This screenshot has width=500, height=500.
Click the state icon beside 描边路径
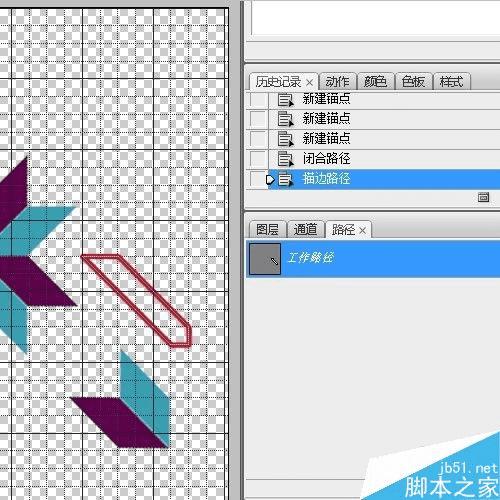pos(286,179)
